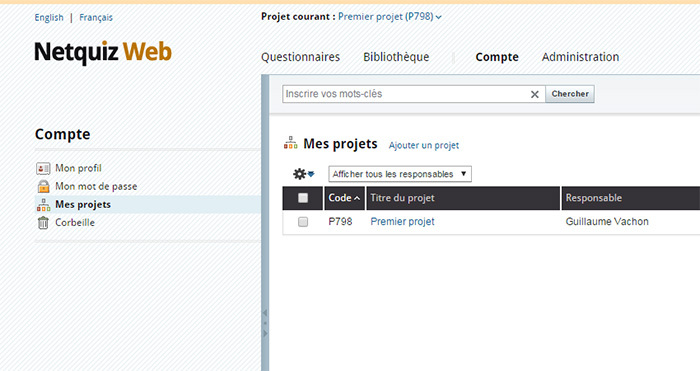
Task: Clear the keyword search with the X icon
Action: click(534, 94)
